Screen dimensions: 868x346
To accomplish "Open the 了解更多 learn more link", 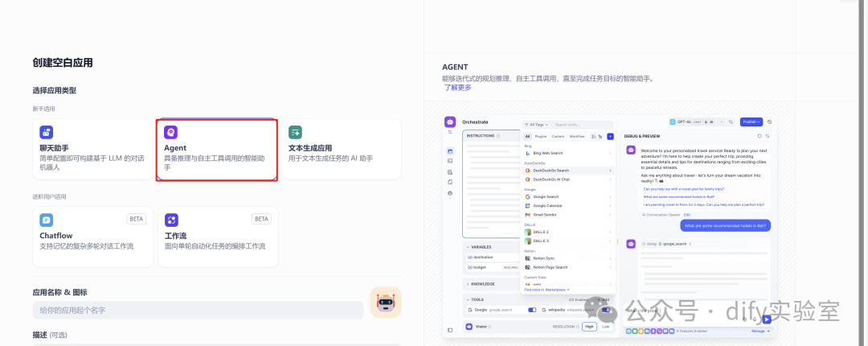I will click(x=458, y=88).
